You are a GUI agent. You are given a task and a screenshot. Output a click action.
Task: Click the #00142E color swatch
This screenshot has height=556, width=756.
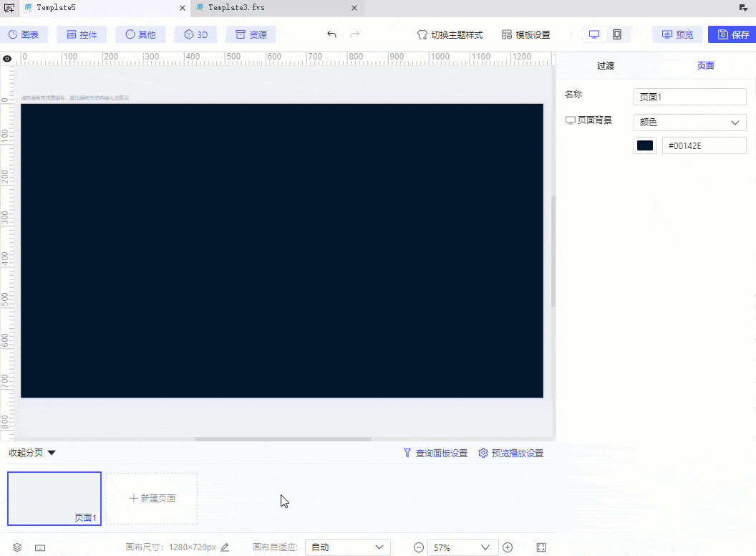point(644,145)
